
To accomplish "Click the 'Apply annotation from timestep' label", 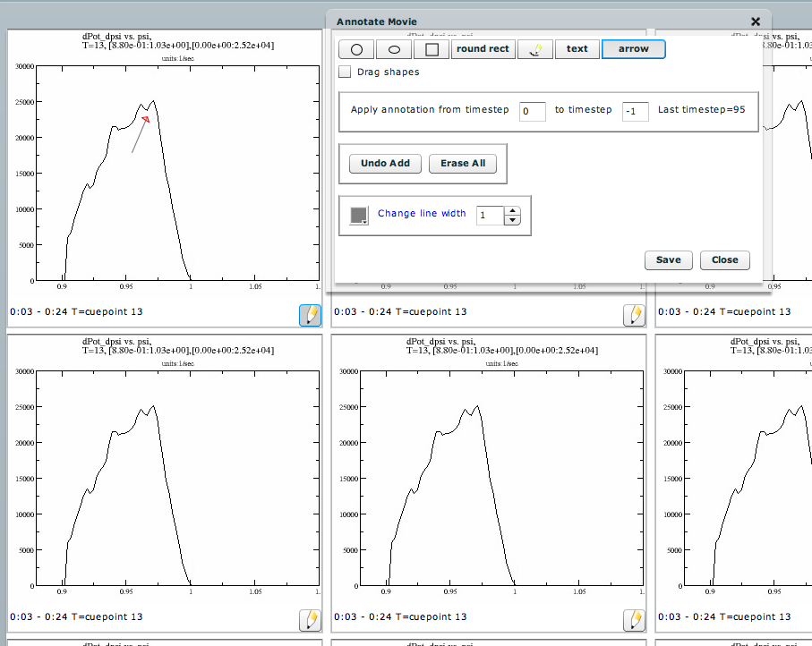I will click(x=430, y=110).
